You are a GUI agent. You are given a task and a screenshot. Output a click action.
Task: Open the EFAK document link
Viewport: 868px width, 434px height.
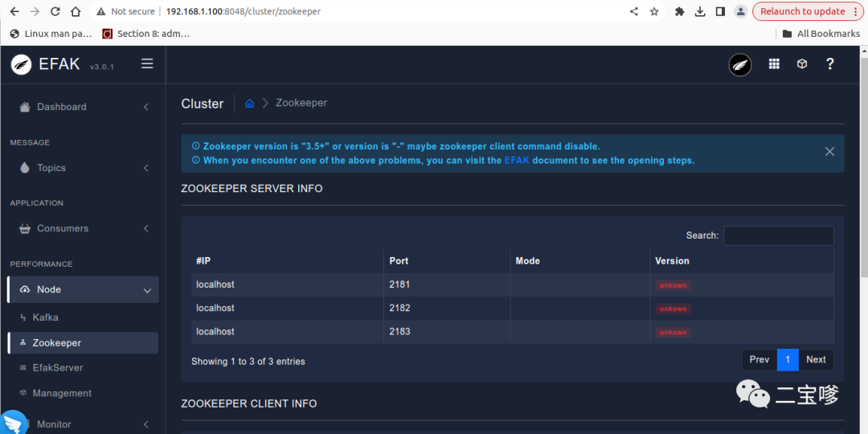tap(517, 161)
